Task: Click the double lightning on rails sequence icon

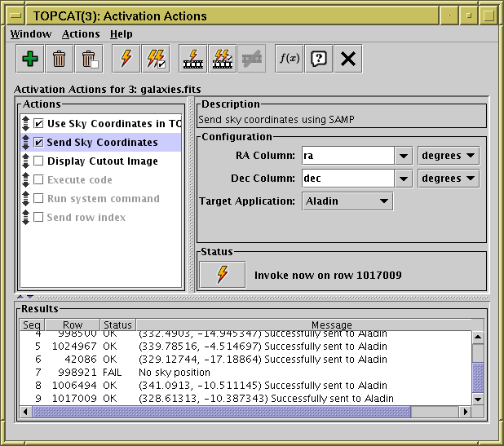Action: click(x=223, y=60)
